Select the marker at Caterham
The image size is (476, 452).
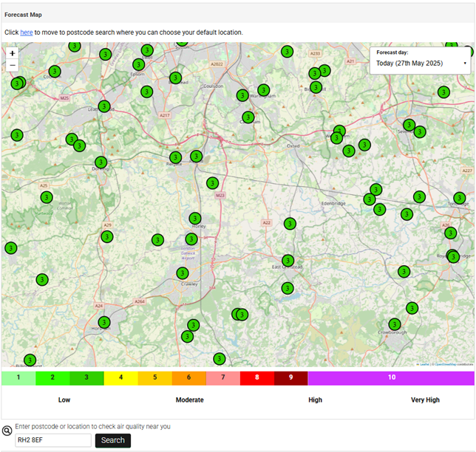(x=248, y=117)
